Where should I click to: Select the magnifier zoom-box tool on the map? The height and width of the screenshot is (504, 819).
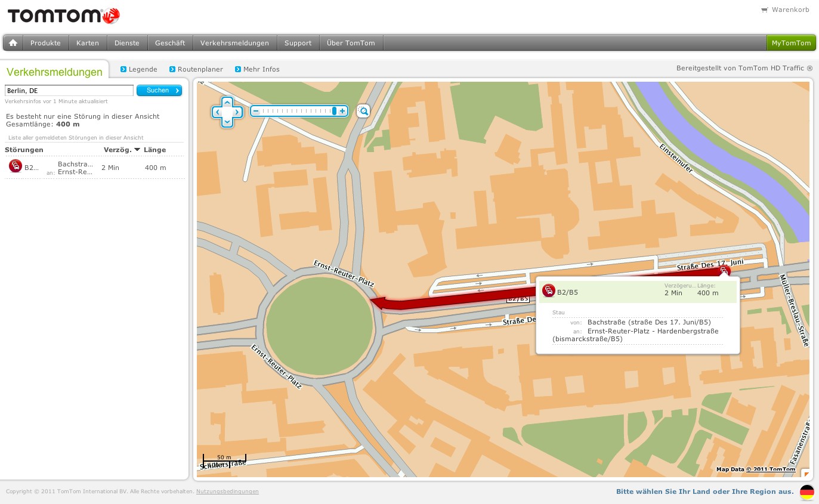[x=363, y=111]
